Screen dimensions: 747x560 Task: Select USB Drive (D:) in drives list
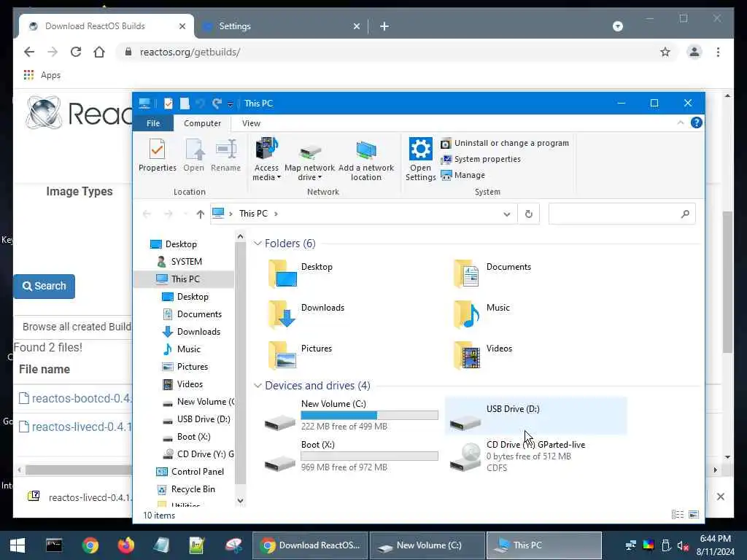click(535, 415)
